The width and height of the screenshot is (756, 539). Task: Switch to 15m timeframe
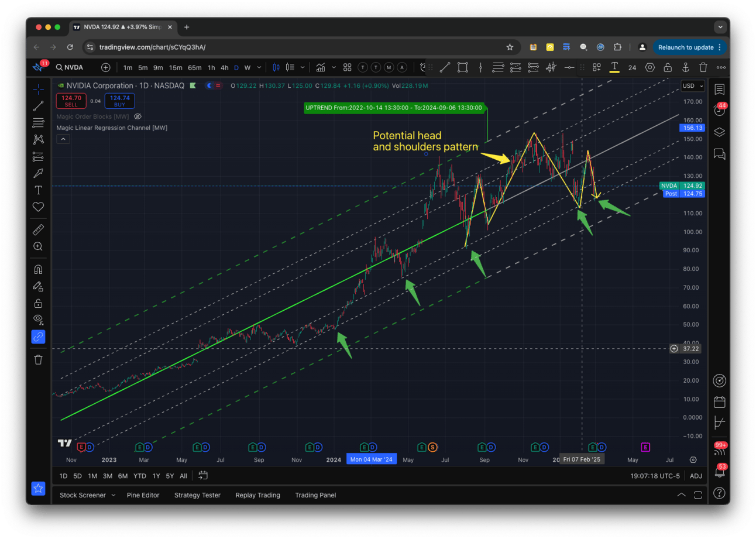[x=176, y=67]
